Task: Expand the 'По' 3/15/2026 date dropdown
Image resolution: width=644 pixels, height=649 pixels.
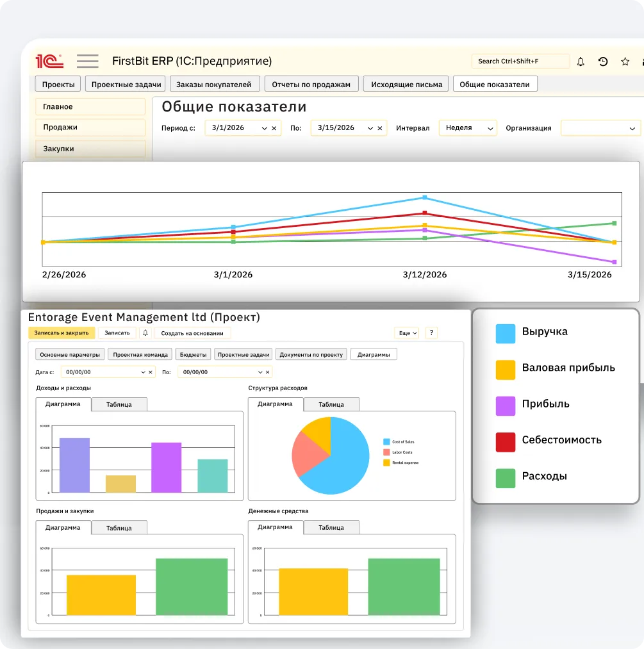Action: point(370,128)
